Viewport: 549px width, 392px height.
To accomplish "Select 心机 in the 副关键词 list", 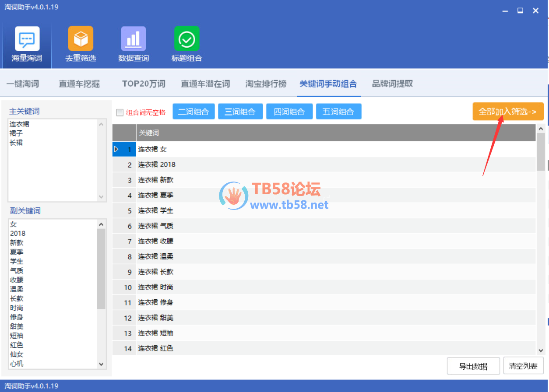I will pyautogui.click(x=17, y=364).
